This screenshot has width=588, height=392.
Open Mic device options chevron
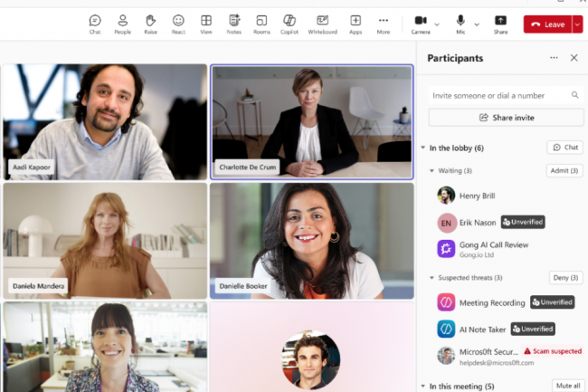click(x=477, y=24)
